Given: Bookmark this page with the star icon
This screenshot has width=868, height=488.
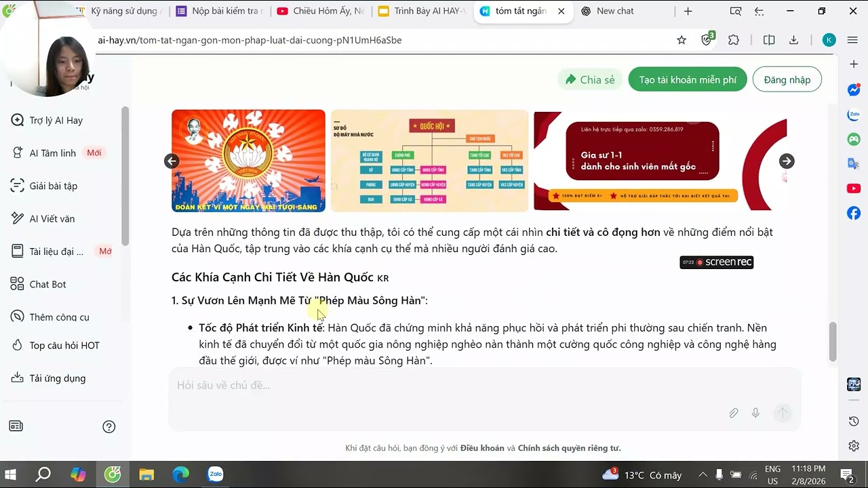Looking at the screenshot, I should point(682,40).
